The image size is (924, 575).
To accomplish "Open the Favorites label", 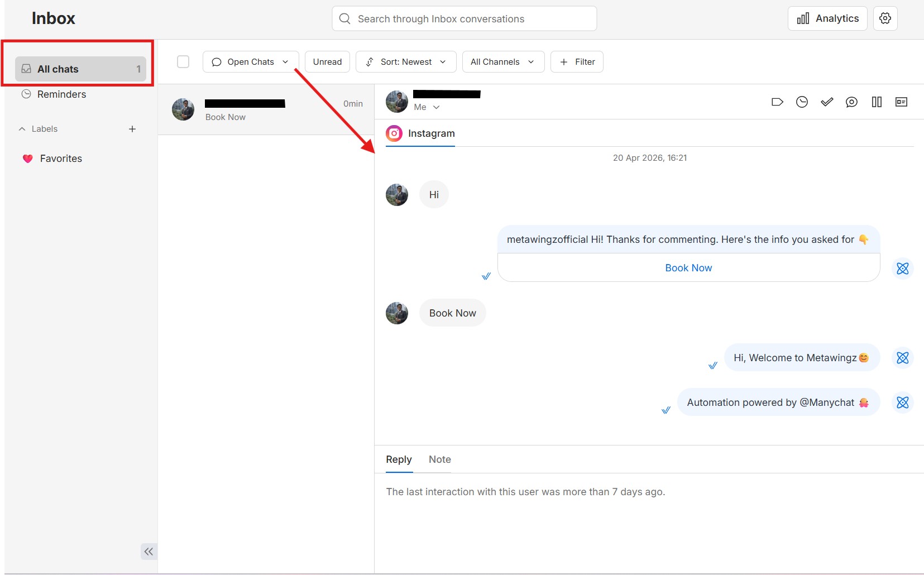I will pyautogui.click(x=52, y=159).
